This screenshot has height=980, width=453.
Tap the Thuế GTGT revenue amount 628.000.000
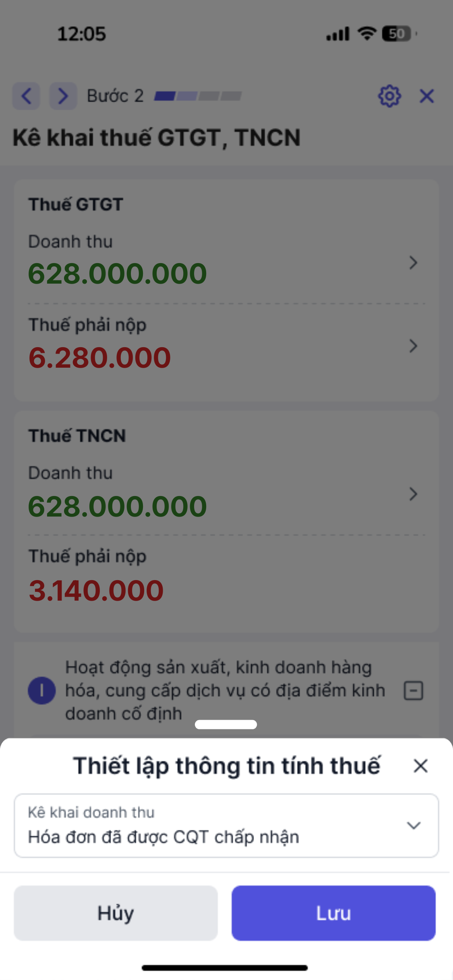[x=117, y=274]
